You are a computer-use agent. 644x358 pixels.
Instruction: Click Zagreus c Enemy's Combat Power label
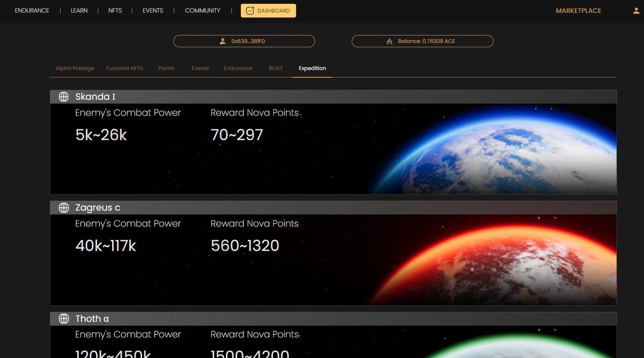(x=128, y=224)
